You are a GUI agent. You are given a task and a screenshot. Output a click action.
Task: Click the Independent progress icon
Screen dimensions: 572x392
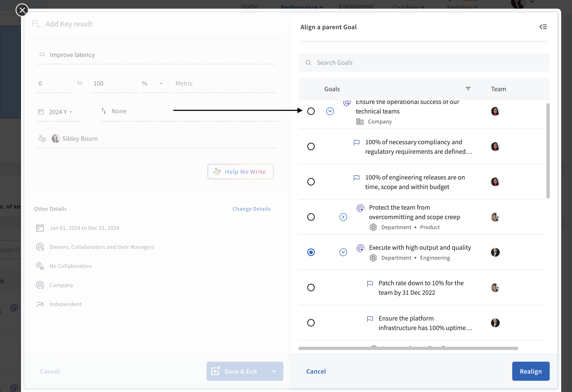40,304
